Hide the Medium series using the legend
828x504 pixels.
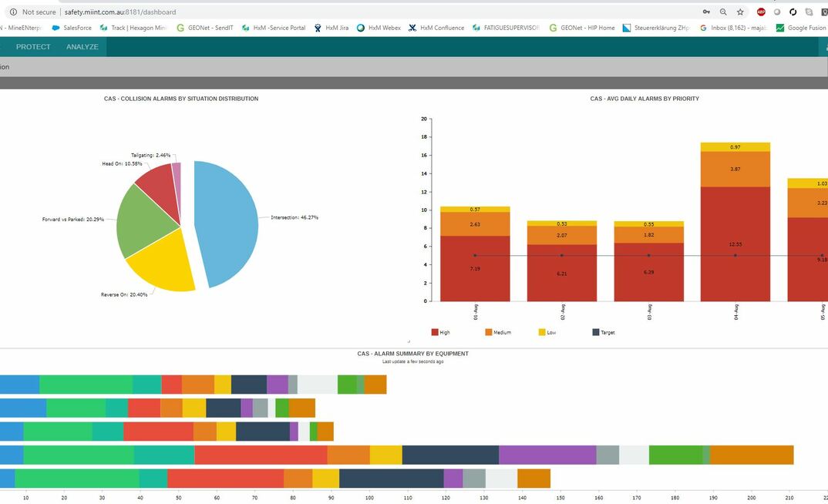tap(493, 332)
